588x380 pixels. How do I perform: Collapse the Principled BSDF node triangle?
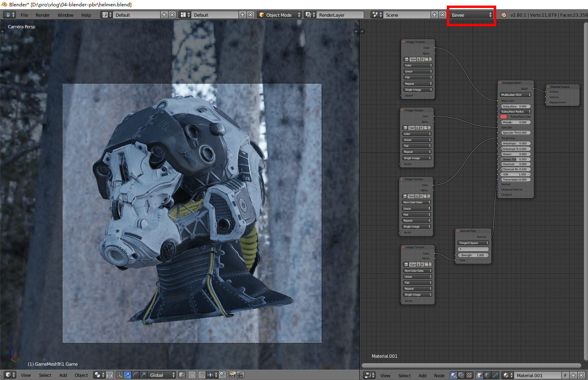click(x=501, y=83)
